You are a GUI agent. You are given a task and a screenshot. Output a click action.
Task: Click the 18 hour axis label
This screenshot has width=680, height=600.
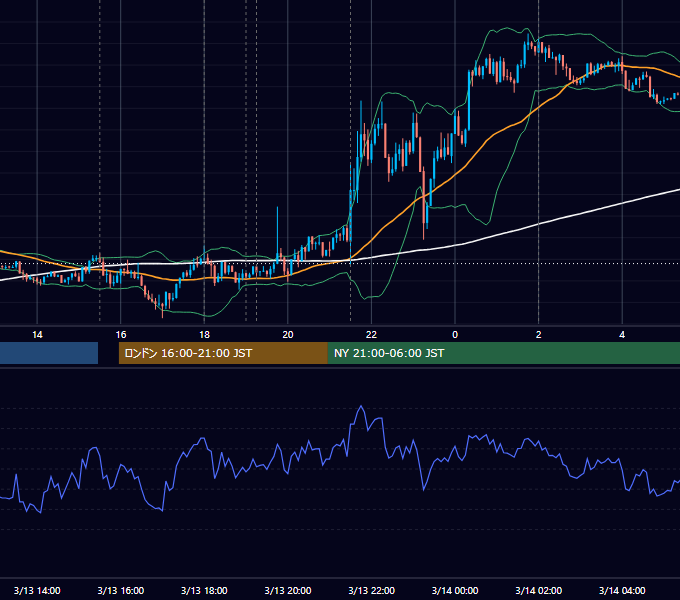coord(204,335)
